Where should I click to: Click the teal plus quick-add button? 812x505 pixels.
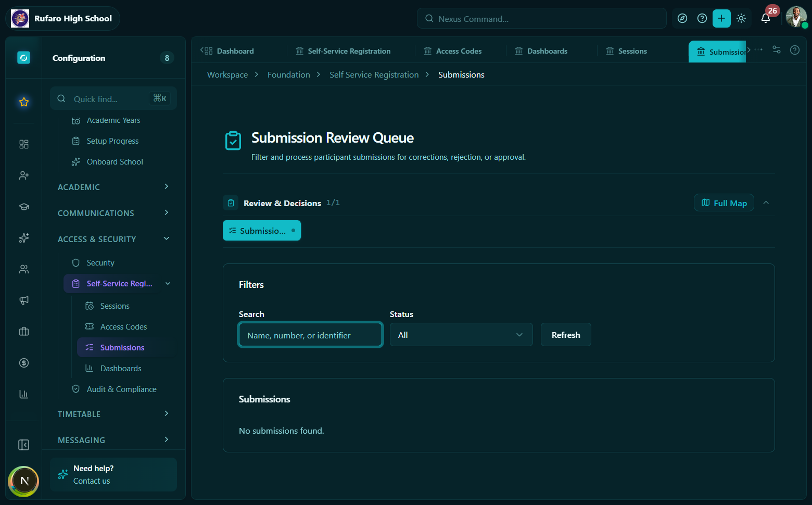[x=721, y=19]
